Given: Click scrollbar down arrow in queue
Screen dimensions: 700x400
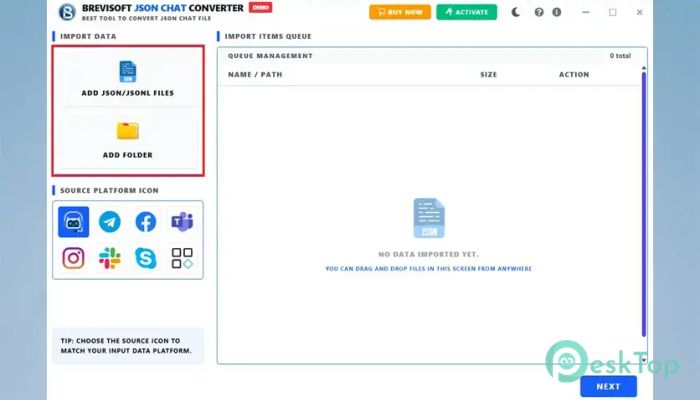Looking at the screenshot, I should (x=644, y=359).
